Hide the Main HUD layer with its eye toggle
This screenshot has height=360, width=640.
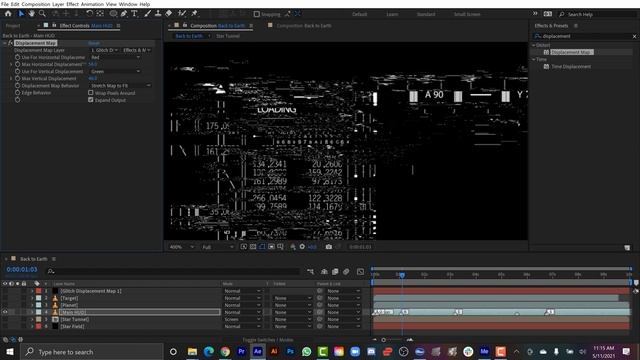(x=5, y=312)
